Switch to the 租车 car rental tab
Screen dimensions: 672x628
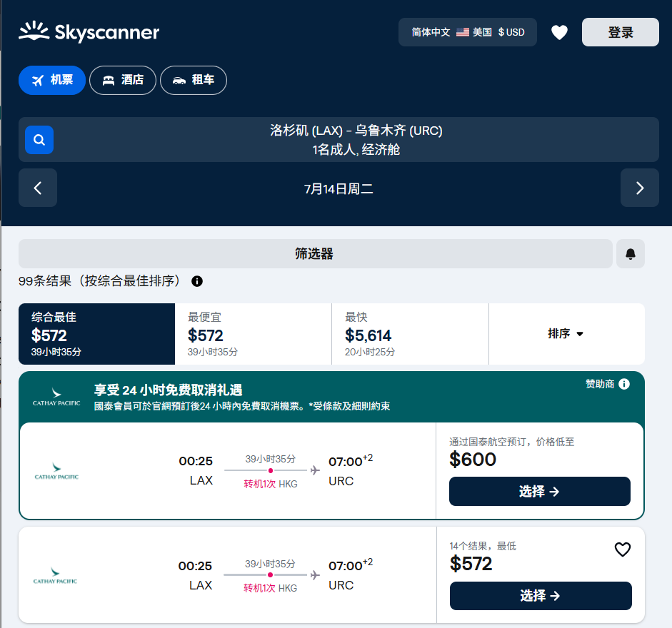pyautogui.click(x=194, y=80)
